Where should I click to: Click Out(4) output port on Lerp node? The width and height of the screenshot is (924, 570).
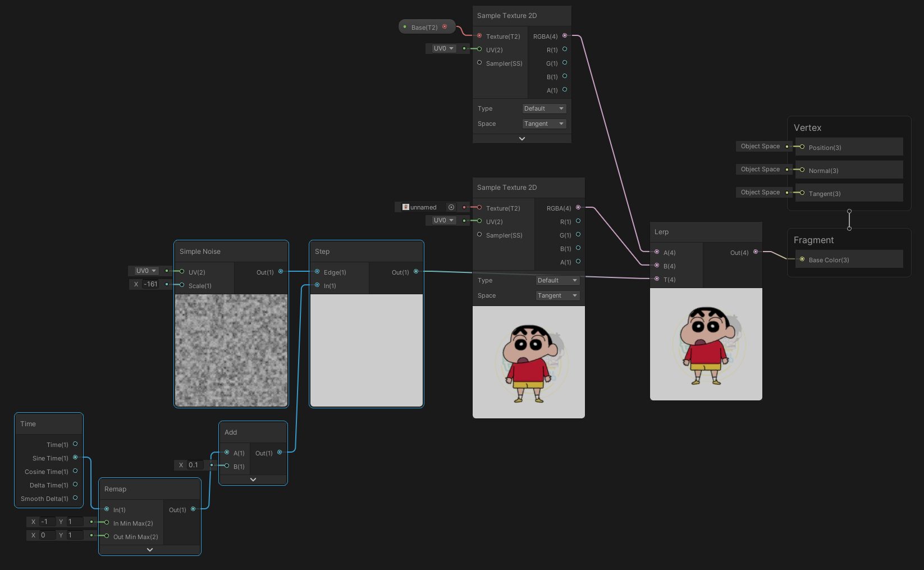(756, 252)
